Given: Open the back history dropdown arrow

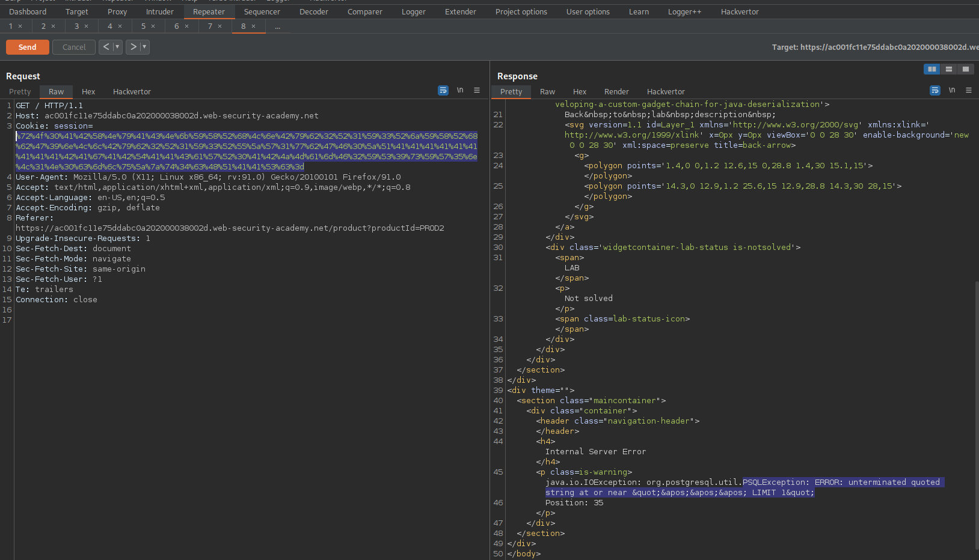Looking at the screenshot, I should (x=117, y=47).
